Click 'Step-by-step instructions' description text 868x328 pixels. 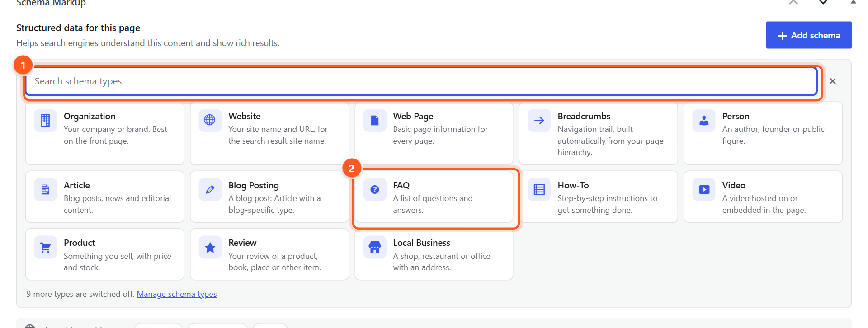pyautogui.click(x=607, y=204)
